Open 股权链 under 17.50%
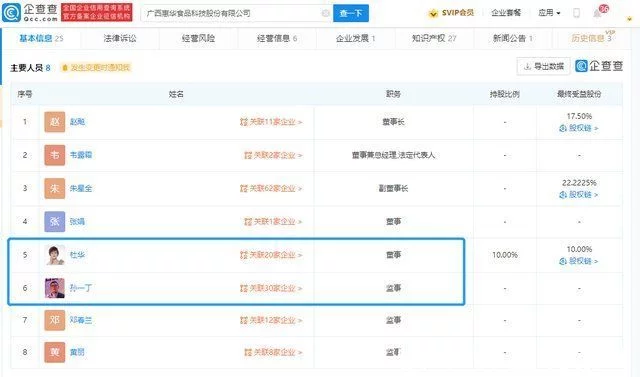Image resolution: width=640 pixels, height=377 pixels. 579,128
